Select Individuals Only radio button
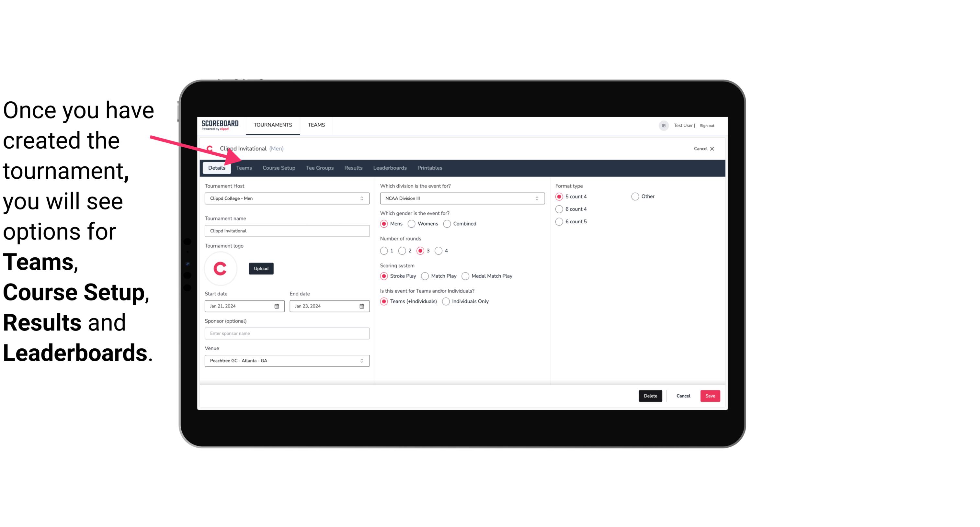 pyautogui.click(x=446, y=301)
